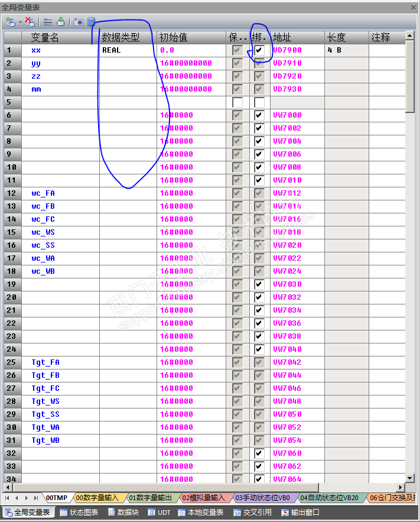Viewport: 420px width, 522px height.
Task: Click horizontal scrollbar left arrow
Action: 8,487
